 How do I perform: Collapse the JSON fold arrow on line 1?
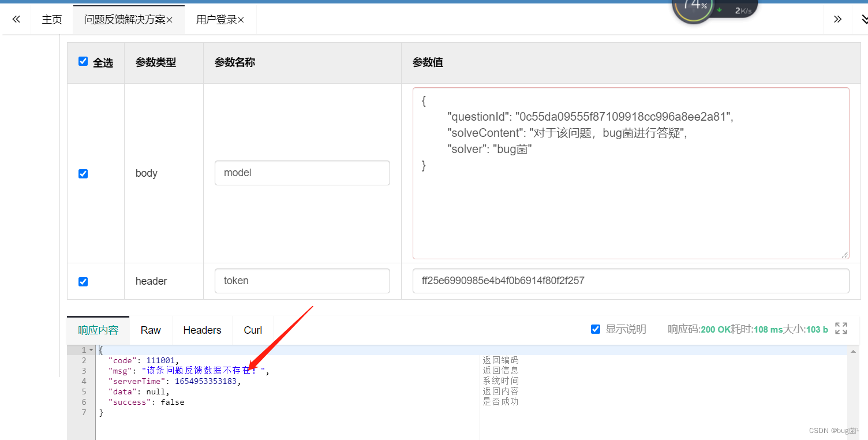(x=91, y=350)
